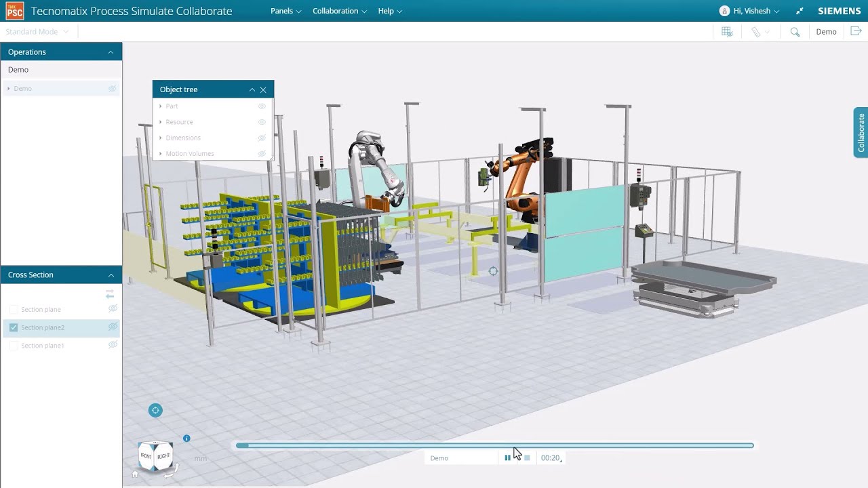
Task: Stop the simulation playback
Action: point(527,458)
